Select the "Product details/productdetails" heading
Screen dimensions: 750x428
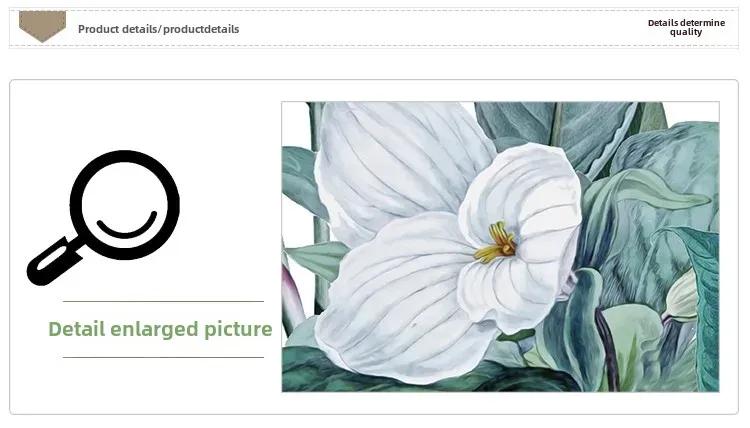click(158, 29)
